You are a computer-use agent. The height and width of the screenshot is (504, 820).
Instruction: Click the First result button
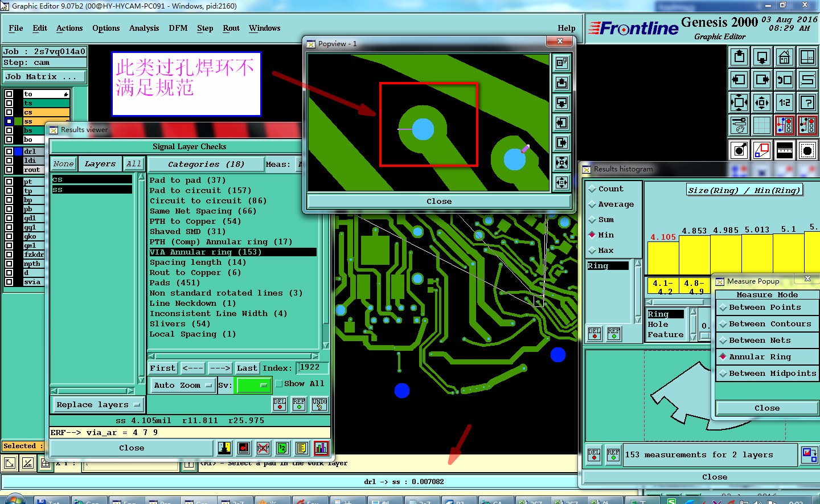163,368
